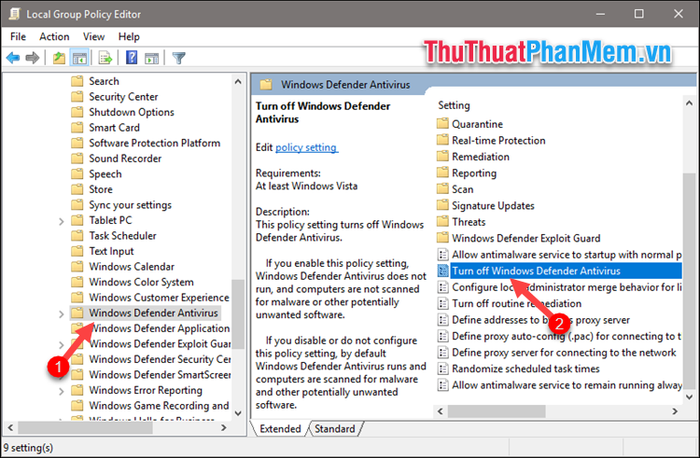The height and width of the screenshot is (458, 700).
Task: Click policy icon for Define proxy server for connecting
Action: [x=443, y=352]
